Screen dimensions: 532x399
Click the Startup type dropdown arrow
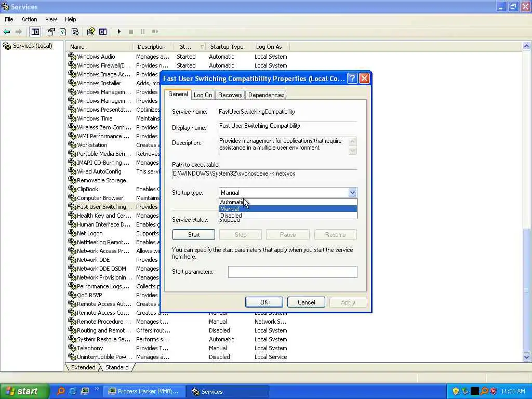(x=353, y=193)
